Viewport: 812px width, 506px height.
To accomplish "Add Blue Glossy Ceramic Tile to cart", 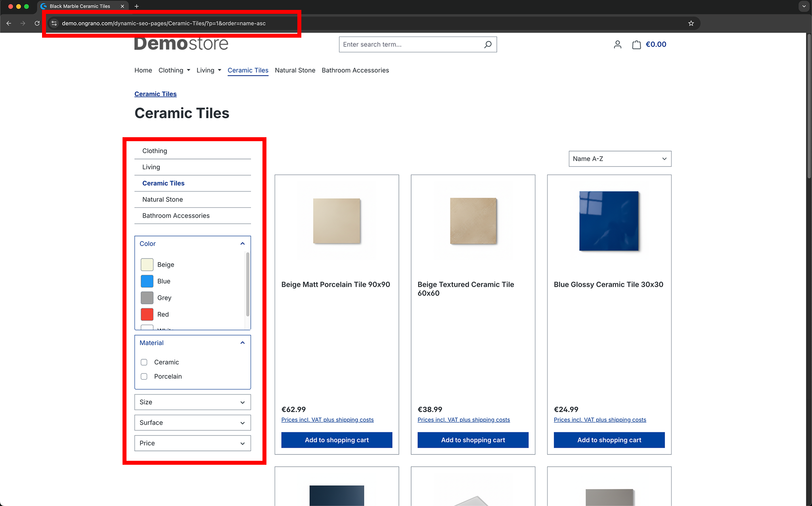I will [x=609, y=440].
